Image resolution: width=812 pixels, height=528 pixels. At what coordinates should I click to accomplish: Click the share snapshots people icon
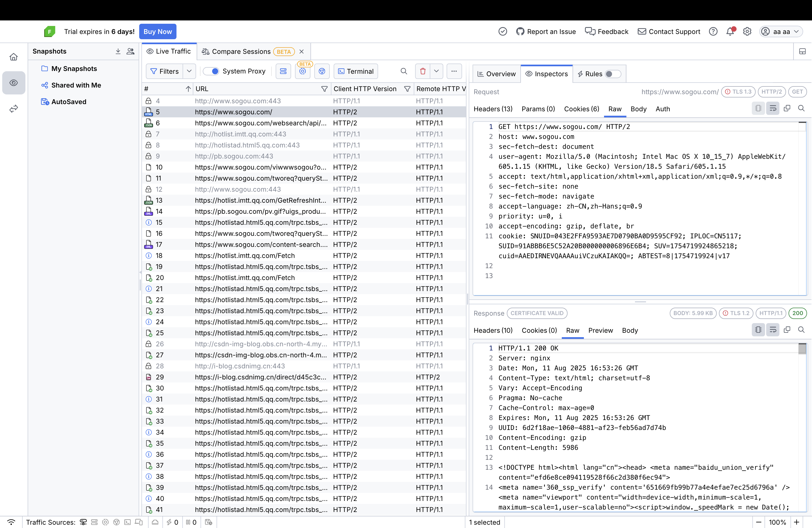(x=130, y=52)
